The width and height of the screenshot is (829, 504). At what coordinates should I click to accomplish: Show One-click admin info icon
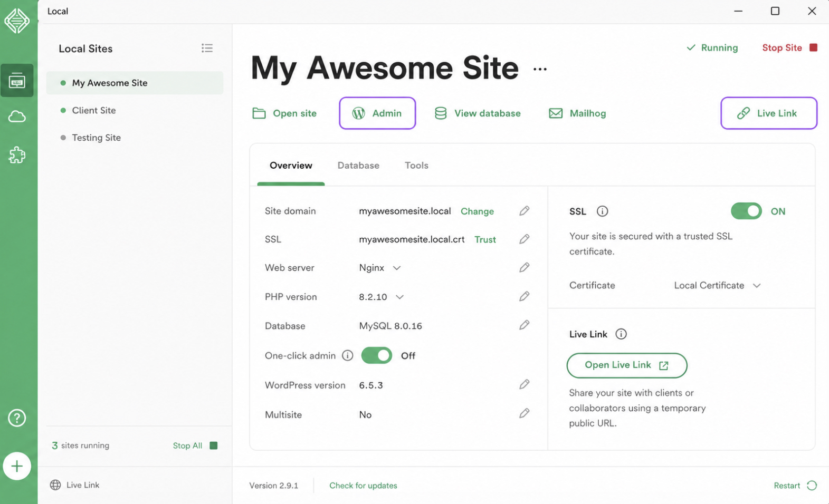click(x=347, y=355)
